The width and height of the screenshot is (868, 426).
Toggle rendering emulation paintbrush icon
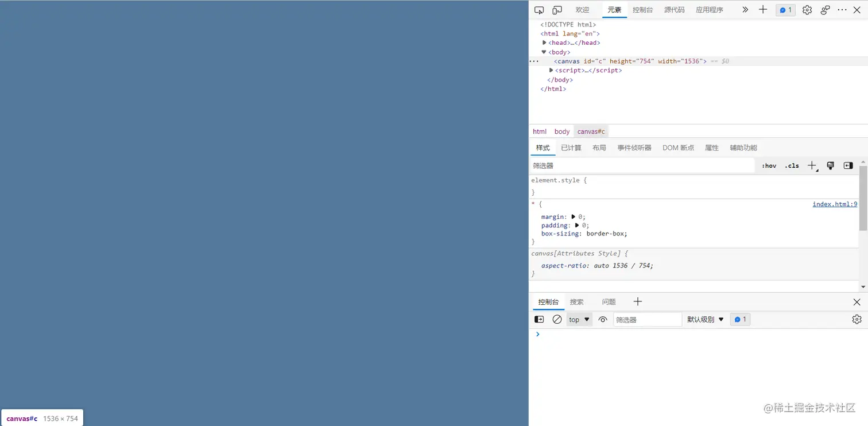click(830, 165)
